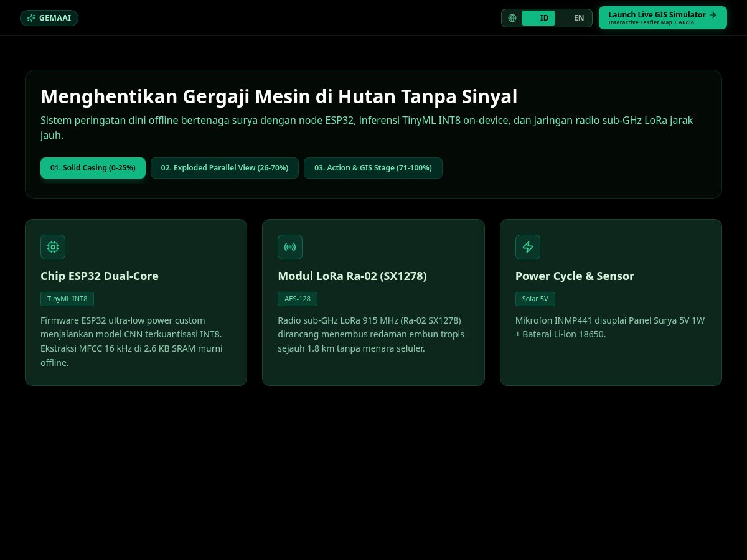Click the Solar 5V tag
This screenshot has width=747, height=560.
535,299
